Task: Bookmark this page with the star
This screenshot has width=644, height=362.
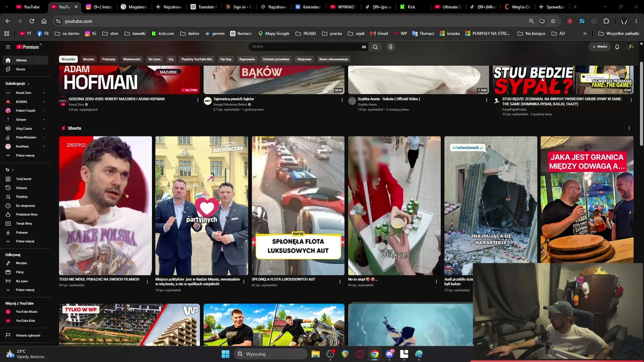Action: coord(553,21)
